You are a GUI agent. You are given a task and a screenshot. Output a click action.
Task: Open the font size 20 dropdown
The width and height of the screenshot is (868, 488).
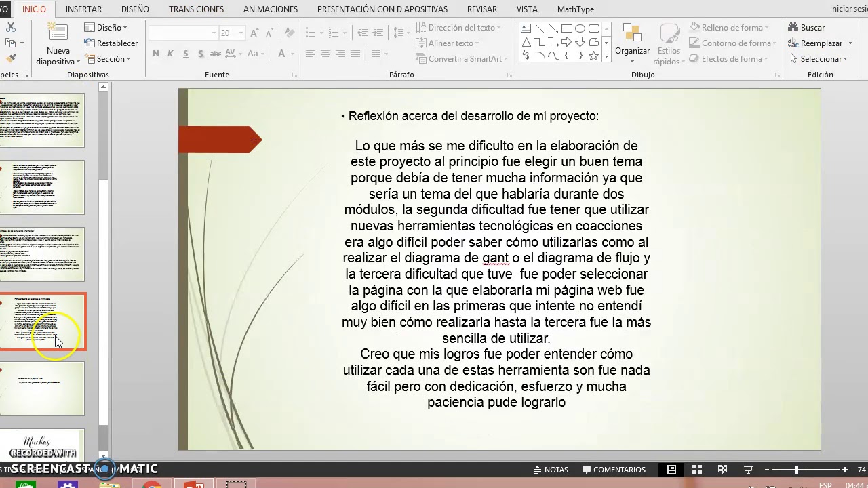tap(241, 33)
